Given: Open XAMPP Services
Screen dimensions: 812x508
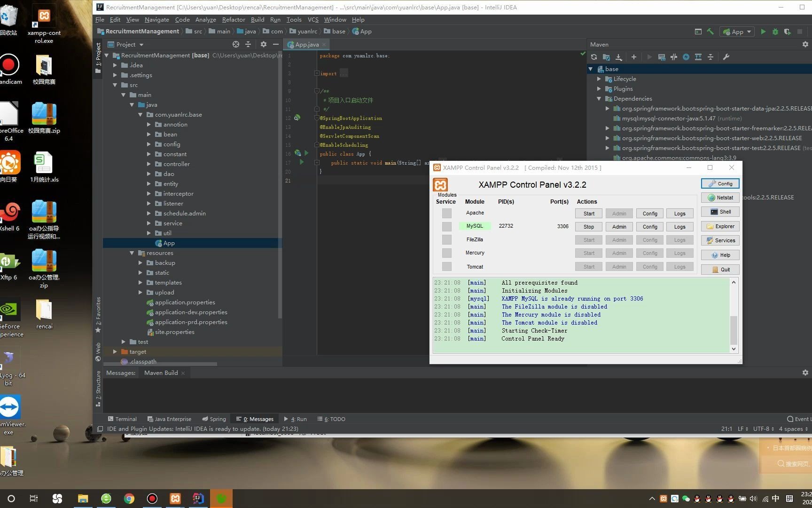Looking at the screenshot, I should (x=720, y=240).
